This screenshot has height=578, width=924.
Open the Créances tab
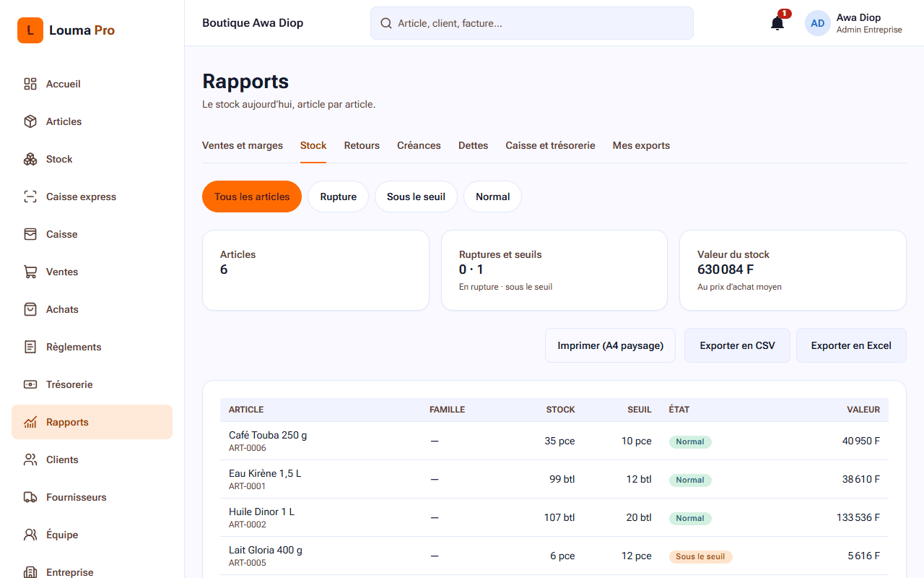419,145
